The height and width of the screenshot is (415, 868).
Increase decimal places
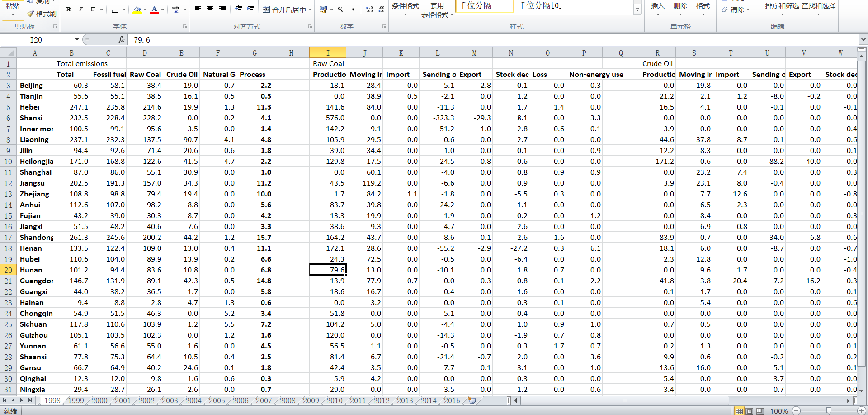tap(369, 10)
